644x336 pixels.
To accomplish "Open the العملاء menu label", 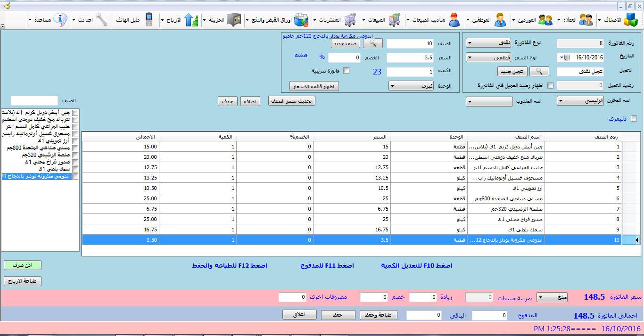I will (x=570, y=20).
